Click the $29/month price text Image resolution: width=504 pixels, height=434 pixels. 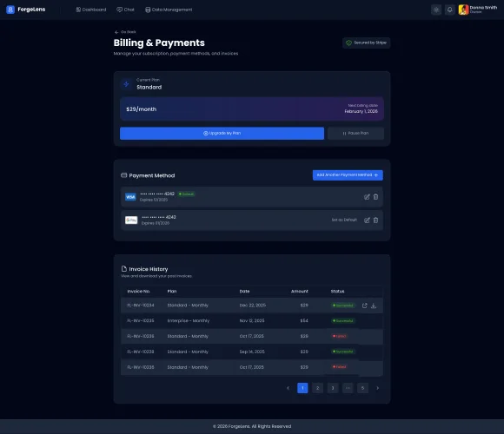click(141, 109)
